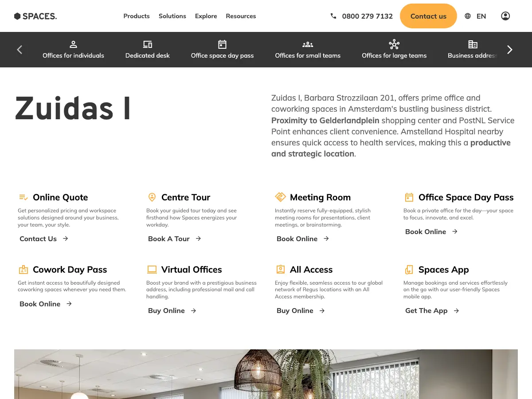This screenshot has width=532, height=399.
Task: Click the Online Quote heading
Action: 60,197
